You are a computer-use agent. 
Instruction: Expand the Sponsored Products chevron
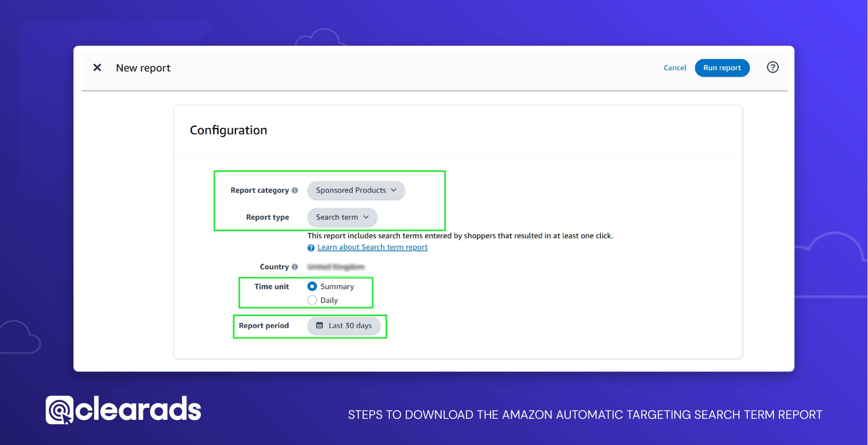tap(393, 190)
